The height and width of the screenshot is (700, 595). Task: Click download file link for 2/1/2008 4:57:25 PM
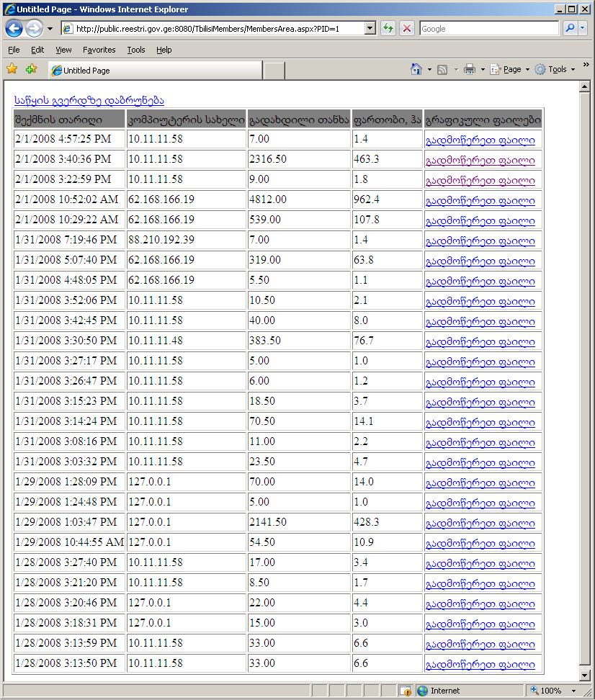coord(480,140)
